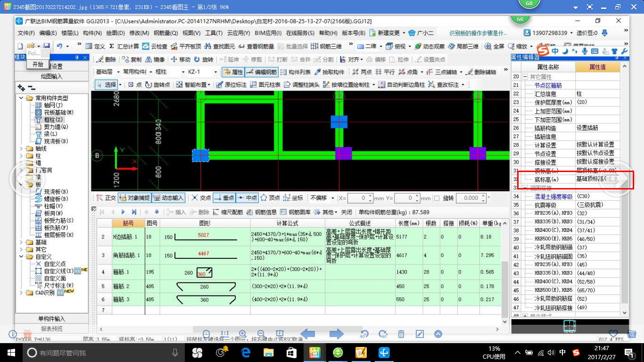Toggle 交点 intersection snap
The height and width of the screenshot is (362, 644).
201,198
